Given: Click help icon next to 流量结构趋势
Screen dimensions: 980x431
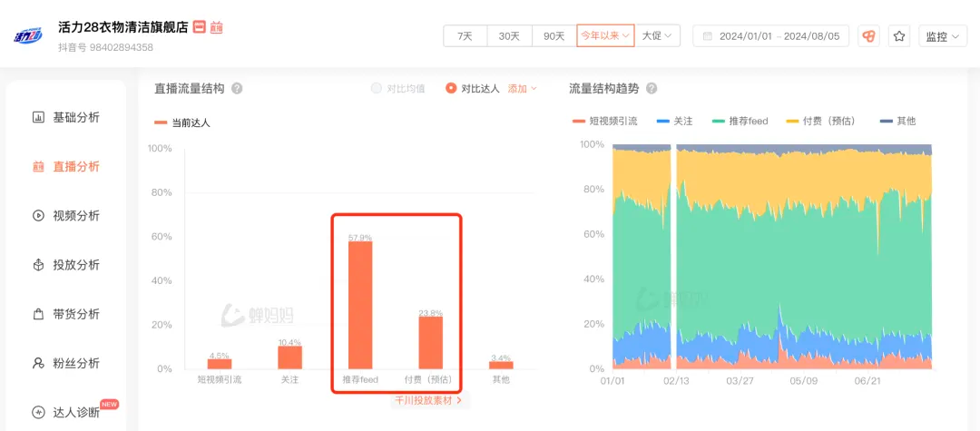Looking at the screenshot, I should [651, 89].
